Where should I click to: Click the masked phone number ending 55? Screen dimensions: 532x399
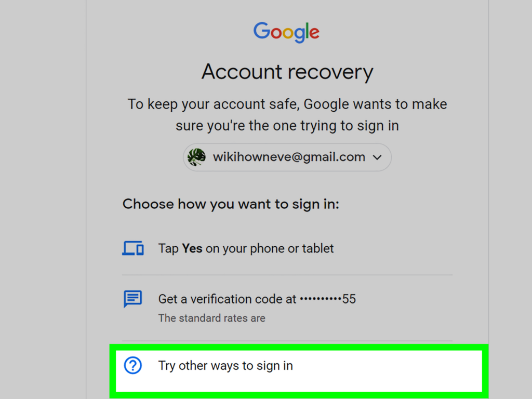328,299
